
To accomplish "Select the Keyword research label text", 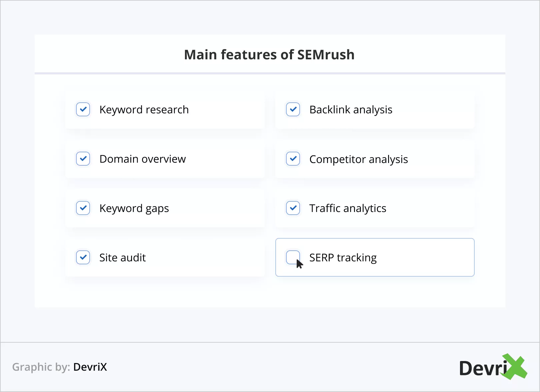I will [x=144, y=110].
